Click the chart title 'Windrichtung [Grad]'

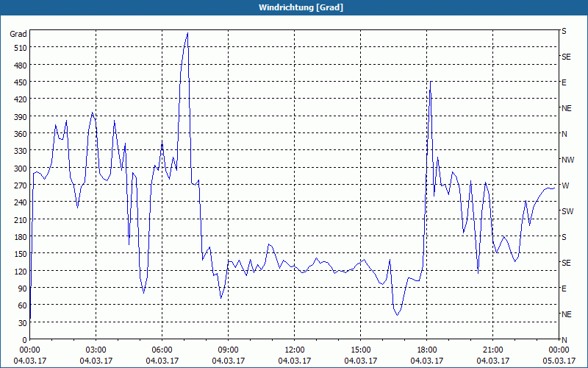coord(301,7)
